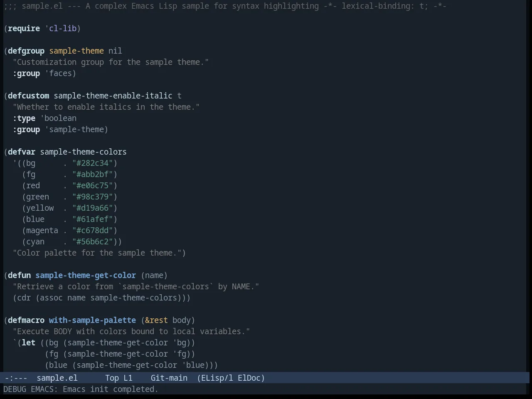The image size is (532, 399).
Task: Click the cyan key in the color alist
Action: (35, 241)
